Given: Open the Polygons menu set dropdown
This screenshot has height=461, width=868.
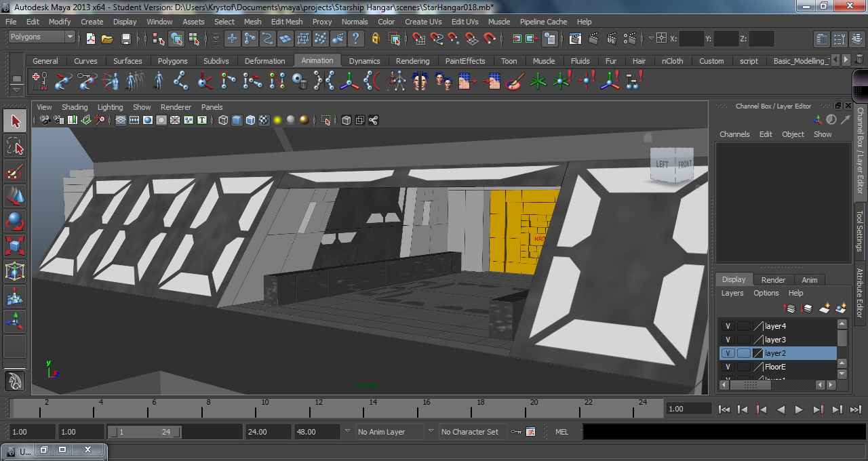Looking at the screenshot, I should click(41, 37).
